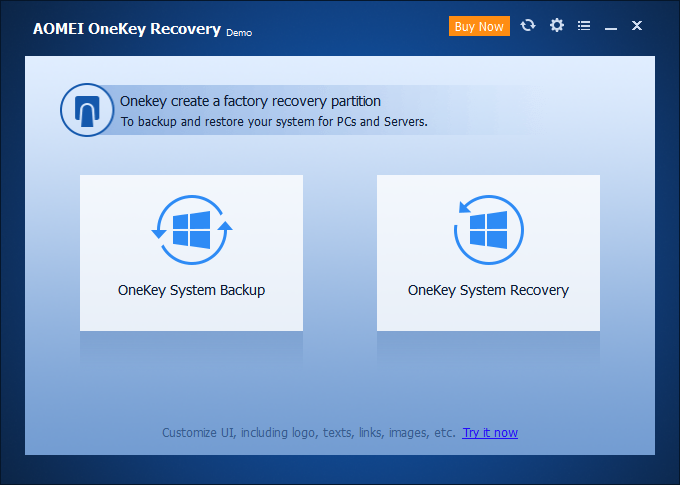
Task: Click the 'To backup and restore your system' text
Action: coord(274,122)
